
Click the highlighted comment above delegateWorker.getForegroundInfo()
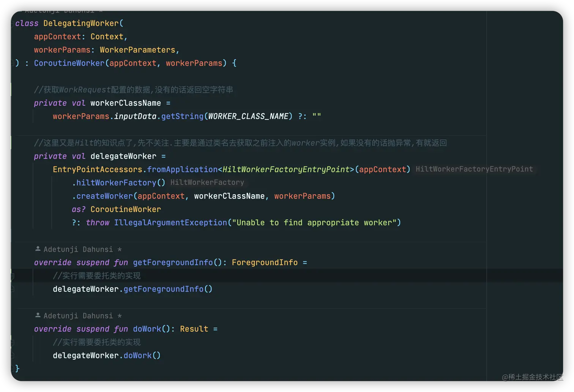(x=97, y=276)
